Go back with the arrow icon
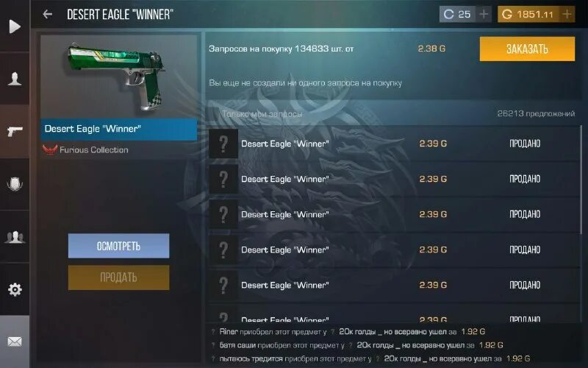Viewport: 588px width, 368px height. [48, 14]
